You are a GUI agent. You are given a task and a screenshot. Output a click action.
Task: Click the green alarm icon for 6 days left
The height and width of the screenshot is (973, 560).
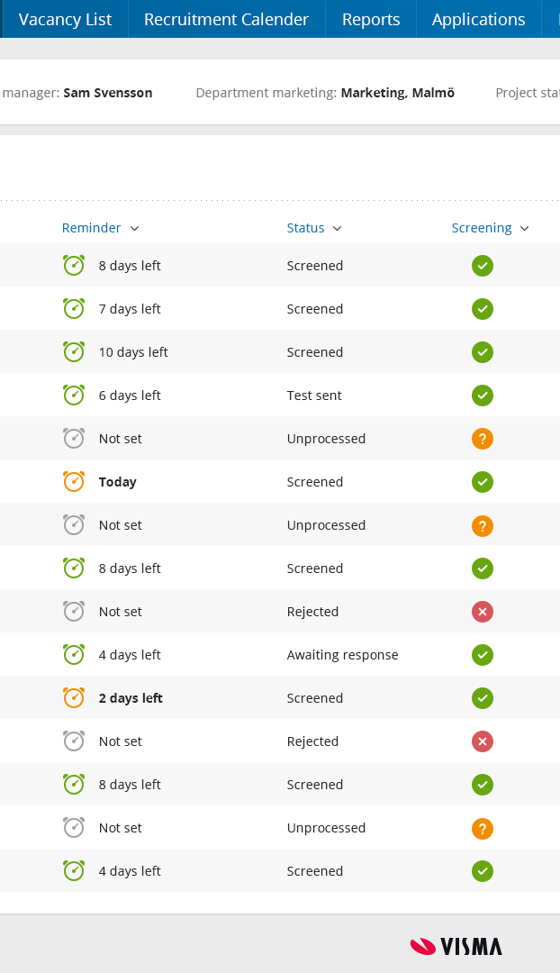tap(74, 395)
